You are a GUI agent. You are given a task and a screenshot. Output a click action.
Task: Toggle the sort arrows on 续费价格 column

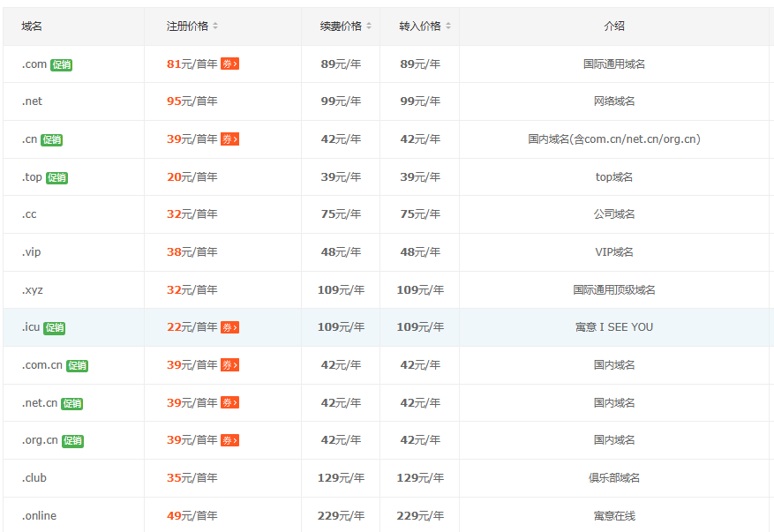(x=369, y=26)
